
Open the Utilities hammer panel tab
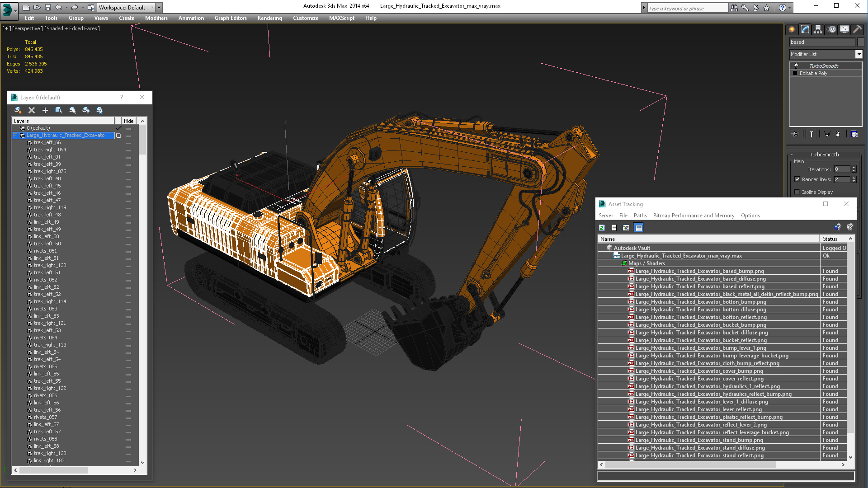tap(858, 29)
